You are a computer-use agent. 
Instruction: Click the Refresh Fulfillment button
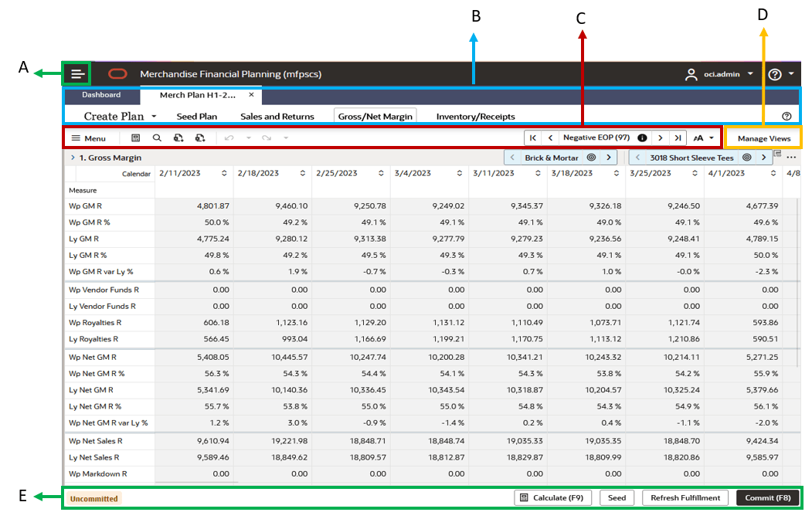(685, 498)
